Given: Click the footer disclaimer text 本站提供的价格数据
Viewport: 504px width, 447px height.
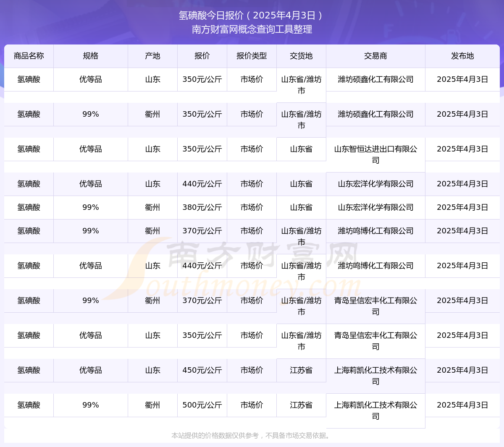Looking at the screenshot, I should 252,436.
